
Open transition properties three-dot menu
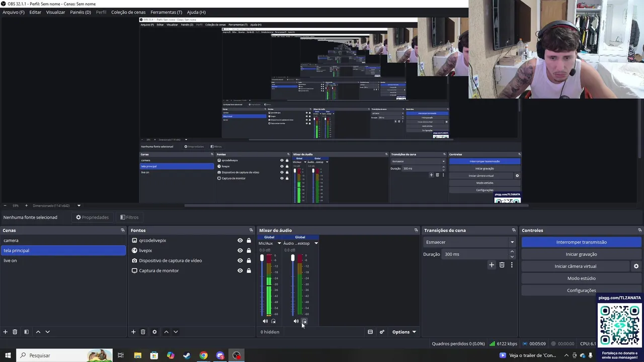click(512, 265)
